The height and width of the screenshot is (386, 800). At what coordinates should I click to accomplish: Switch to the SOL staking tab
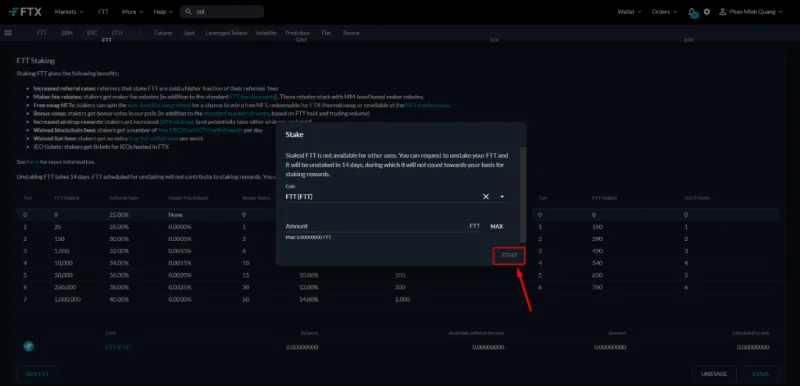tap(494, 40)
